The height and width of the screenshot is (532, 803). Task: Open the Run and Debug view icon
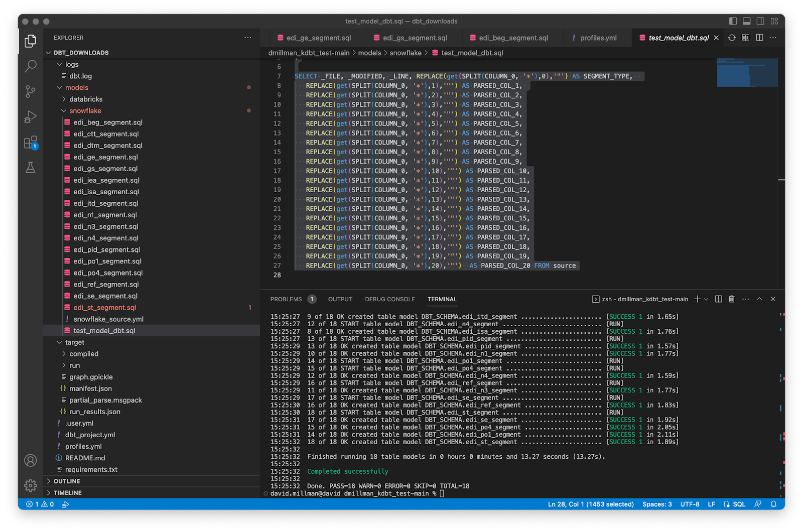pyautogui.click(x=31, y=117)
